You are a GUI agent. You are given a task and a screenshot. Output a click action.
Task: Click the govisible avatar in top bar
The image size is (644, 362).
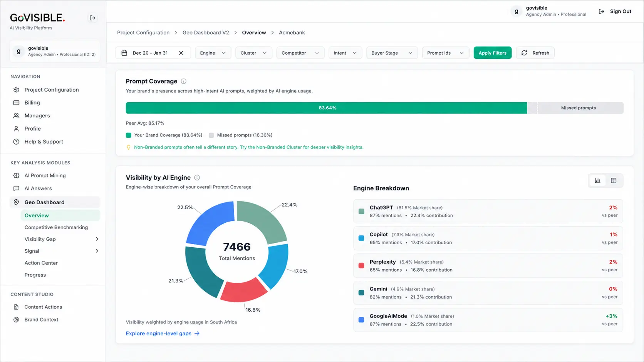[517, 11]
